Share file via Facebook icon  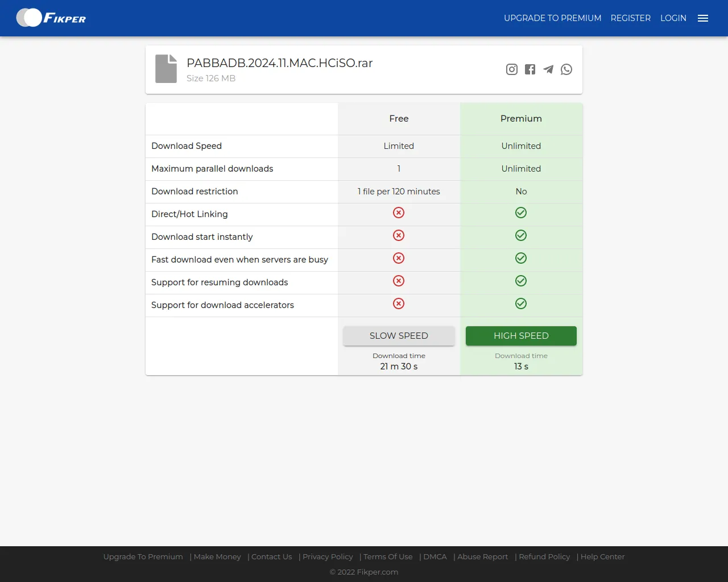click(530, 69)
